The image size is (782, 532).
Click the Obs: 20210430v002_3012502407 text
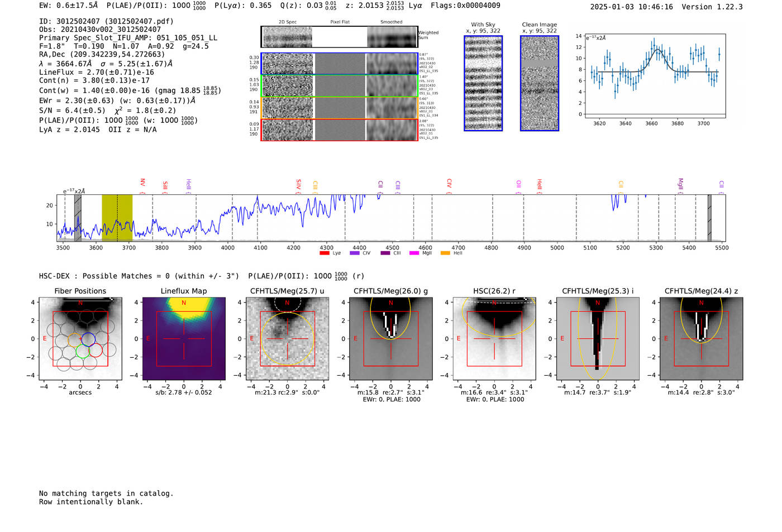tap(100, 30)
